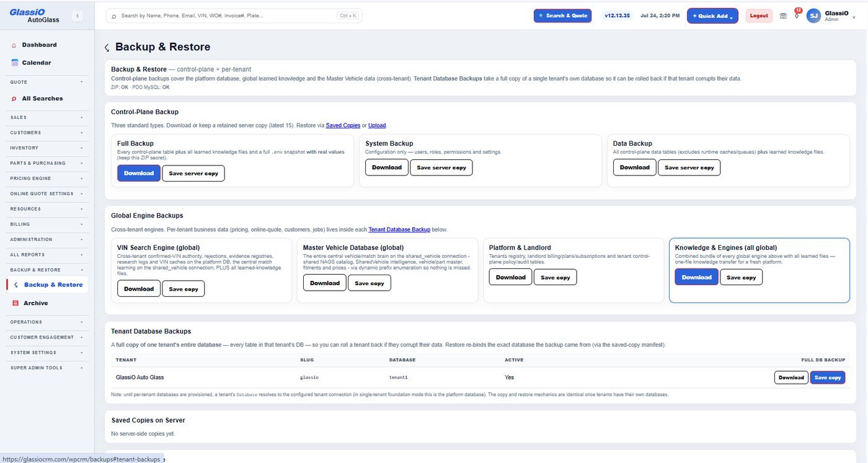This screenshot has height=463, width=868.
Task: Click the Archive icon in sidebar
Action: click(x=16, y=303)
